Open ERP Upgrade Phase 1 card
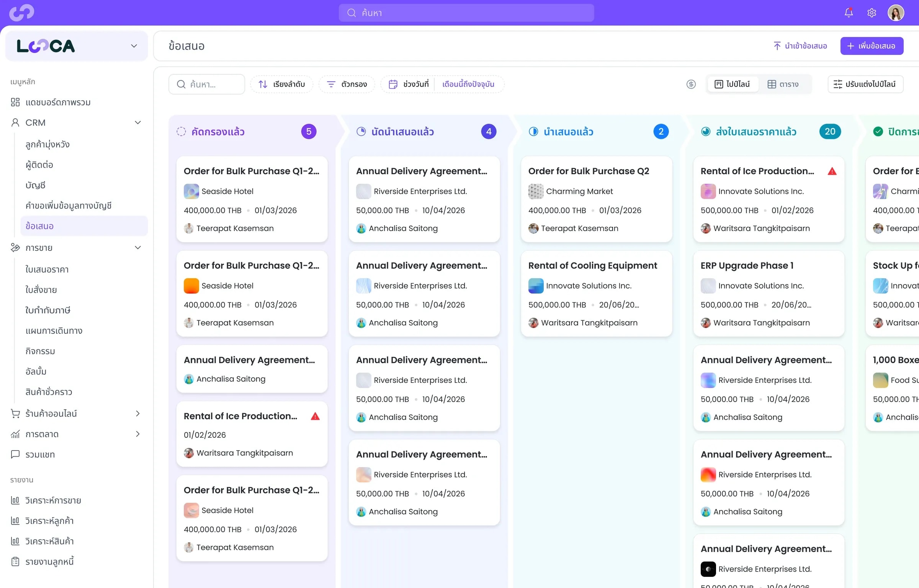The height and width of the screenshot is (588, 919). tap(769, 294)
